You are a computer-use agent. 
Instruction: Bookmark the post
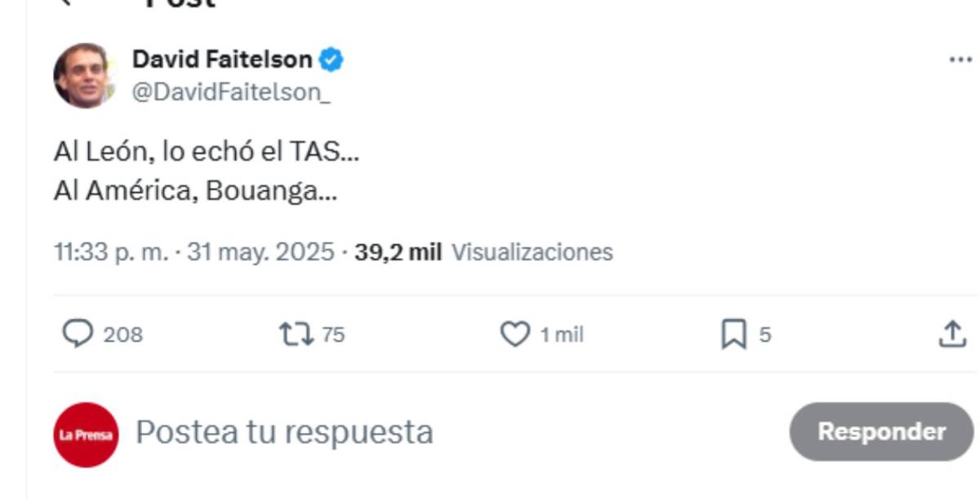[x=733, y=333]
